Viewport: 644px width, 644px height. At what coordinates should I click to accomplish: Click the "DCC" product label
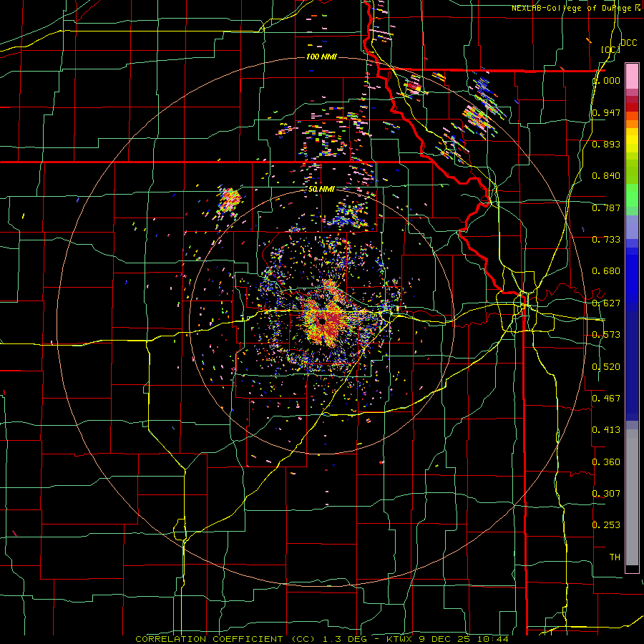[628, 43]
